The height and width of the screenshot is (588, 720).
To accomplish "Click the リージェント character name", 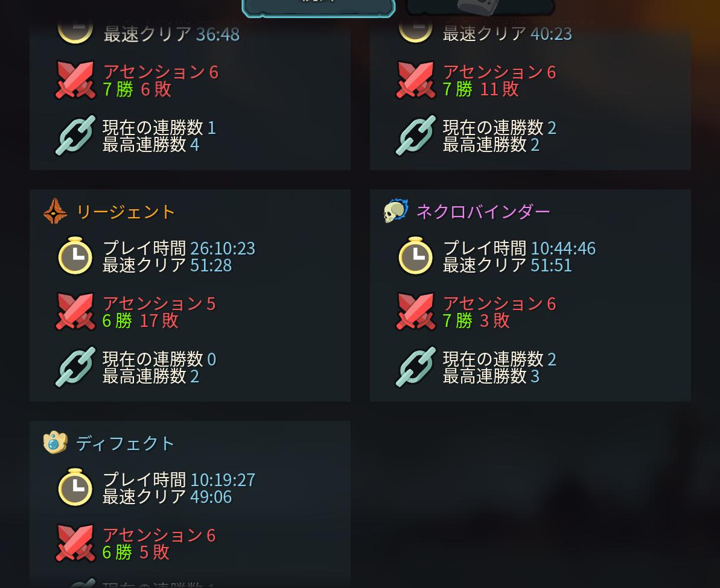I will (x=126, y=212).
